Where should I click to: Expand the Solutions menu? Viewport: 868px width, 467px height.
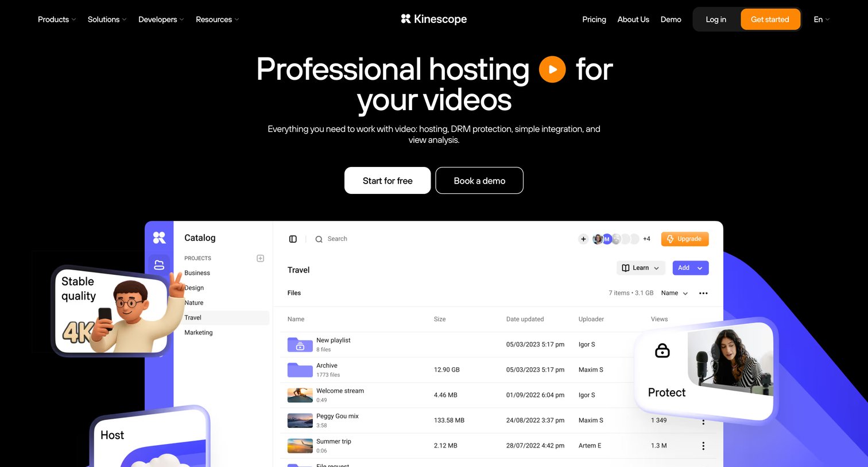coord(107,20)
